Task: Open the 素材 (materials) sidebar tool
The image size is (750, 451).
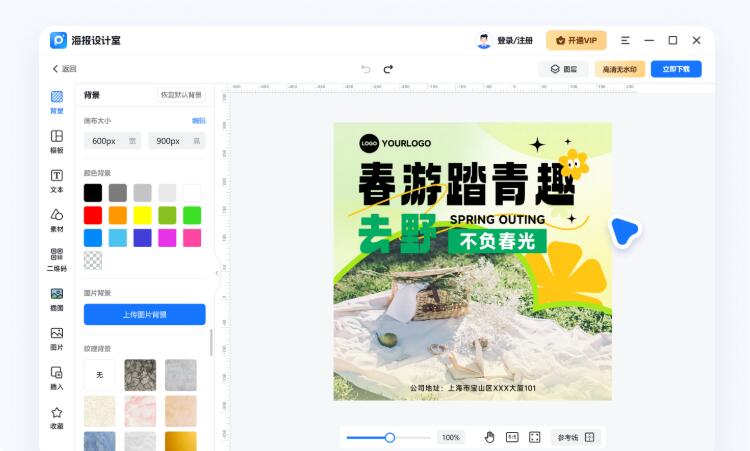Action: click(56, 220)
